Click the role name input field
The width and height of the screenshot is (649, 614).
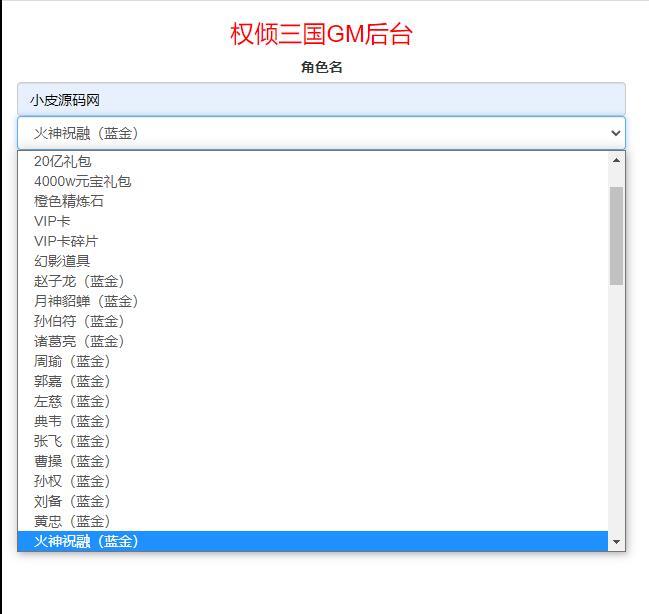pyautogui.click(x=320, y=100)
